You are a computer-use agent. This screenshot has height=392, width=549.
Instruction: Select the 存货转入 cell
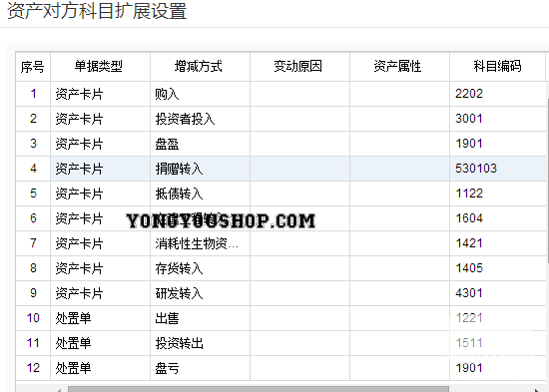coord(200,268)
